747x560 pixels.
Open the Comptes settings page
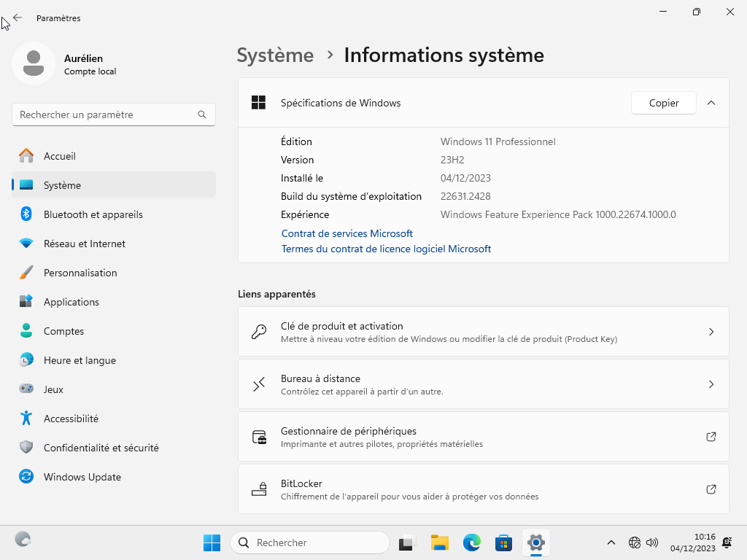(114, 331)
